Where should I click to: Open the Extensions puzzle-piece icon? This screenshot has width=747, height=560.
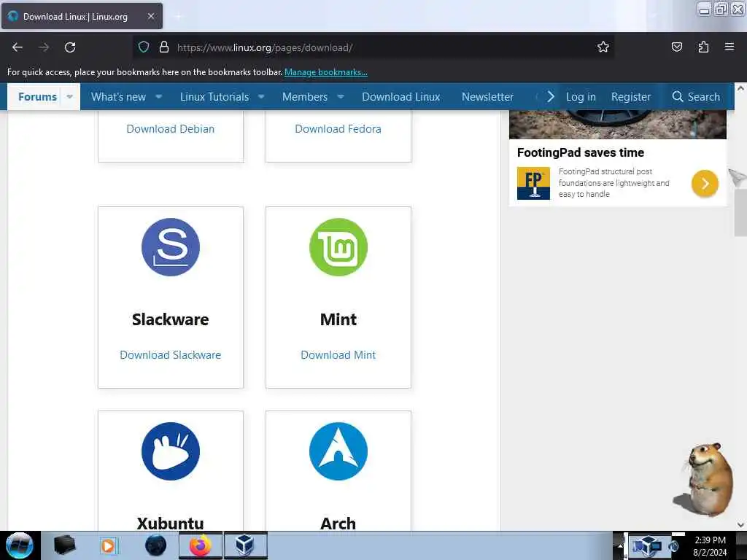(x=703, y=47)
